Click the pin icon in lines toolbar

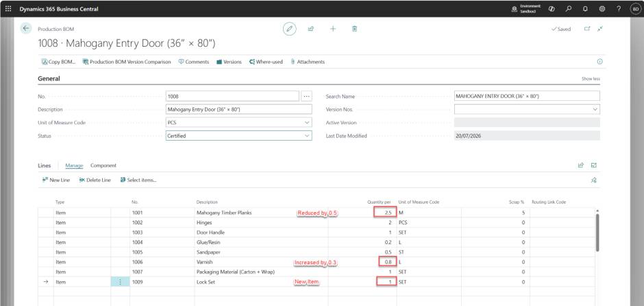pyautogui.click(x=593, y=180)
